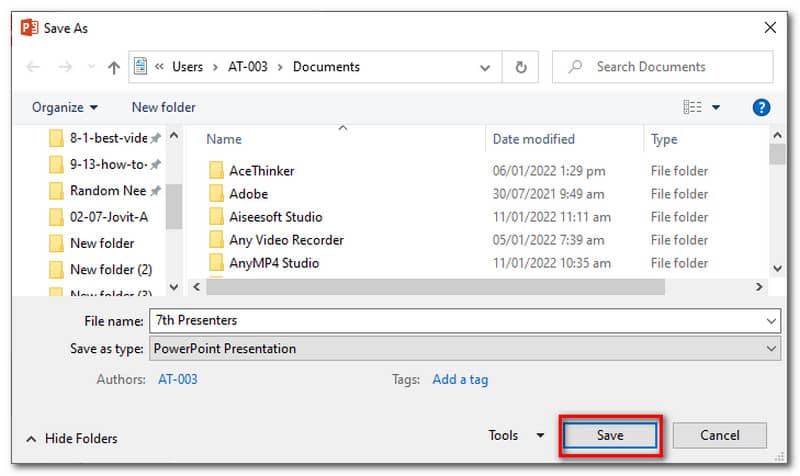Click the sidebar vertical scrollbar thumb
The width and height of the screenshot is (800, 476).
[x=174, y=206]
